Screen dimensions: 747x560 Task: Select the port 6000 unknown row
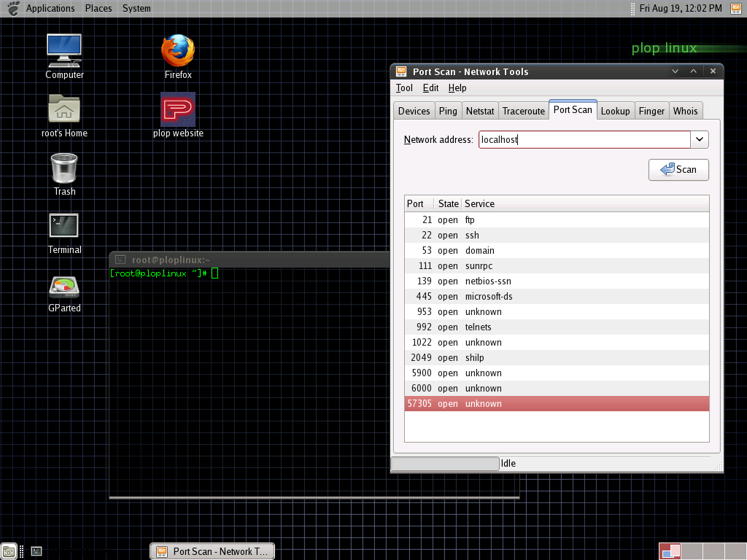557,388
